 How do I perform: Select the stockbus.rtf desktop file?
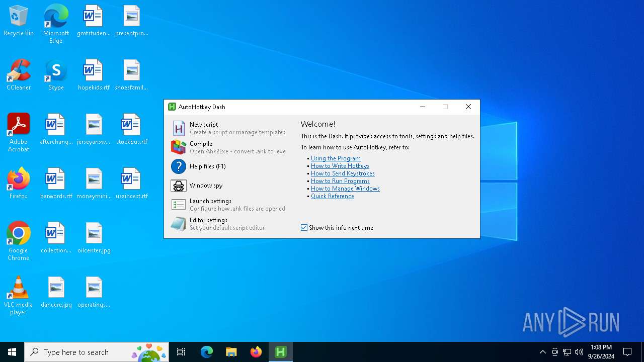point(132,129)
